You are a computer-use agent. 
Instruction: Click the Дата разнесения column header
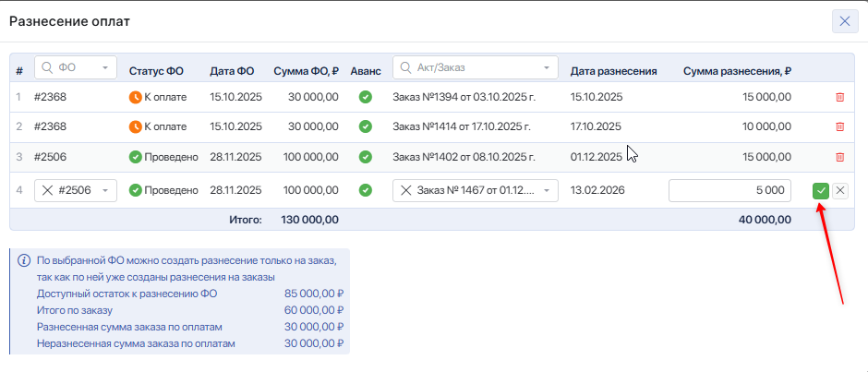613,70
